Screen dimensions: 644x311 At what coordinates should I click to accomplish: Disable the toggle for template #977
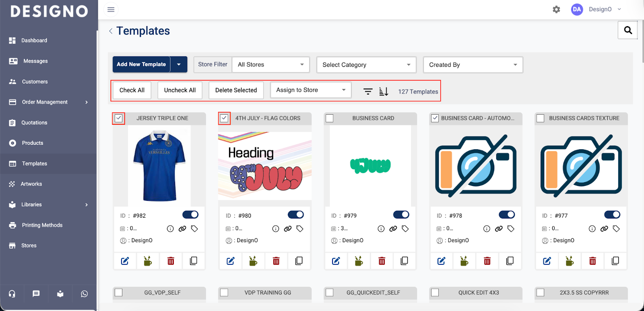[x=612, y=215]
